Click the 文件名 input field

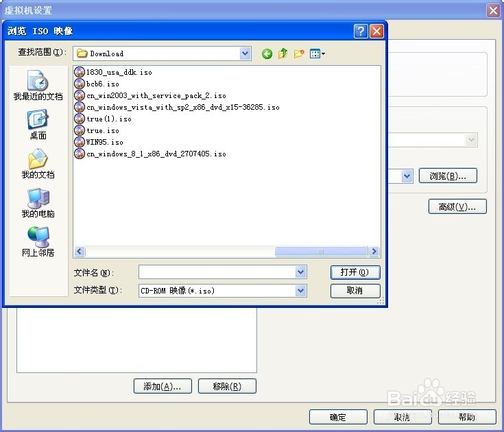coord(217,272)
